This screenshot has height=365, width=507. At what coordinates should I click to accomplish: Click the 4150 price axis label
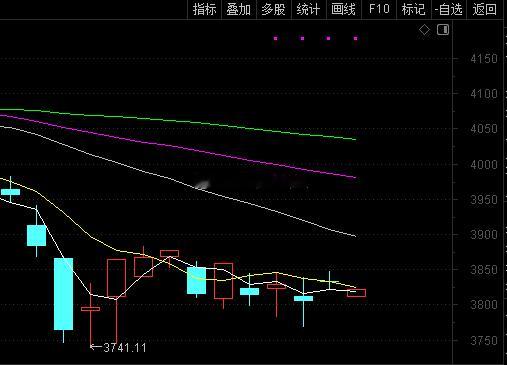coord(484,59)
